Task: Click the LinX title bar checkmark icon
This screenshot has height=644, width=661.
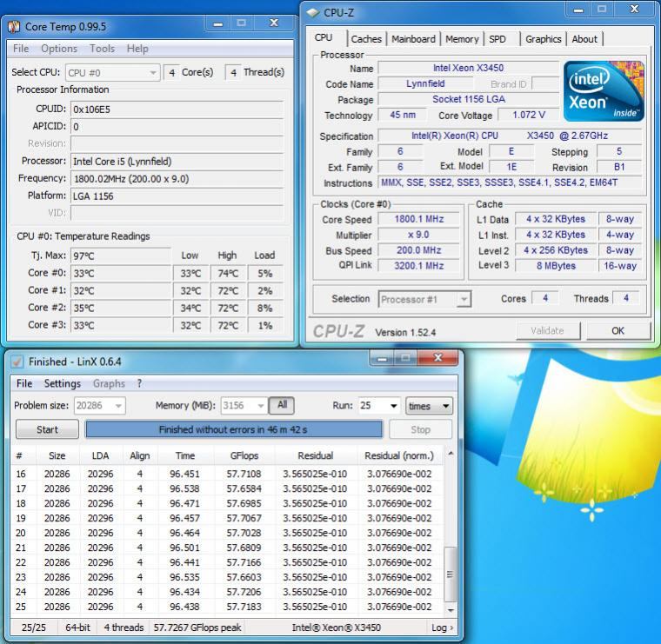Action: pos(17,362)
